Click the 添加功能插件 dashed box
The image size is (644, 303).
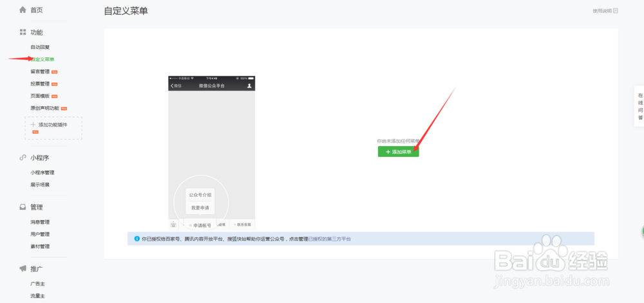(53, 128)
